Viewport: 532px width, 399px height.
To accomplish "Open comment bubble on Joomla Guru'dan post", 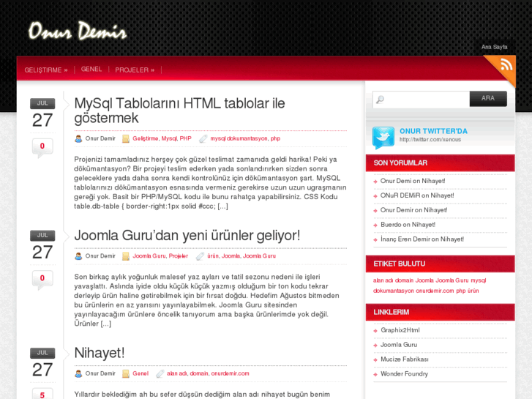I will (42, 280).
